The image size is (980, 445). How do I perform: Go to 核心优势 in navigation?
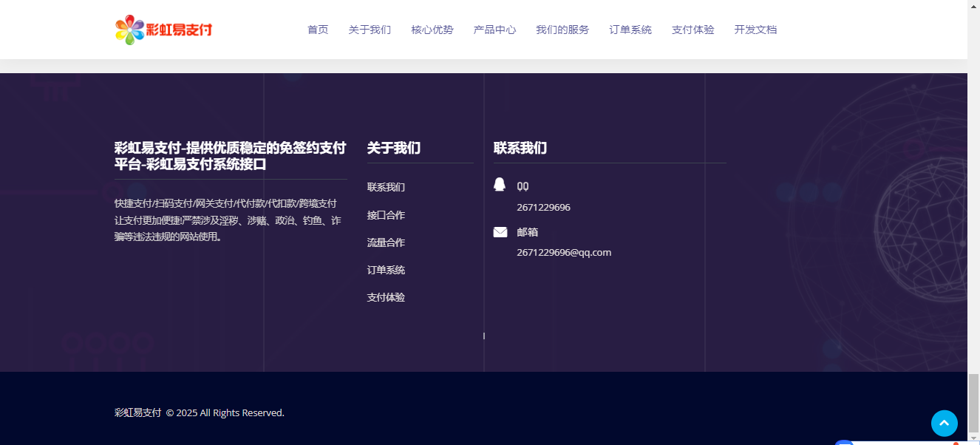click(x=432, y=30)
